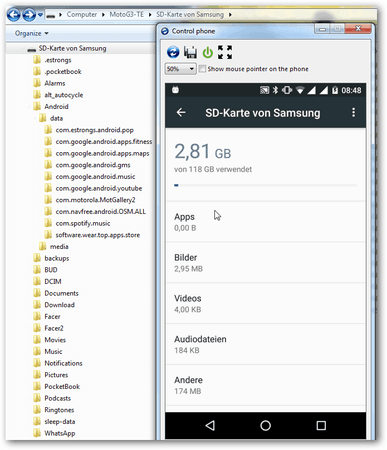The image size is (387, 450).
Task: Tap the phone back arrow in header
Action: point(181,112)
